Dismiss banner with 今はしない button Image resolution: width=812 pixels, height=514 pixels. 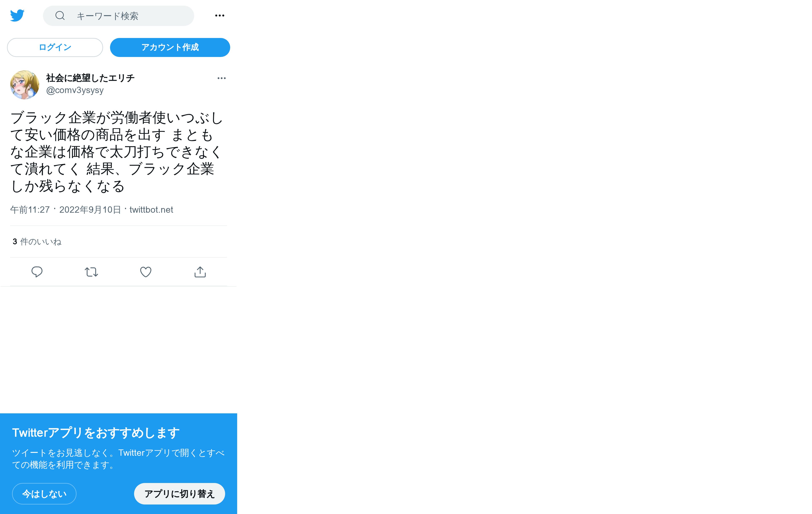pyautogui.click(x=44, y=494)
